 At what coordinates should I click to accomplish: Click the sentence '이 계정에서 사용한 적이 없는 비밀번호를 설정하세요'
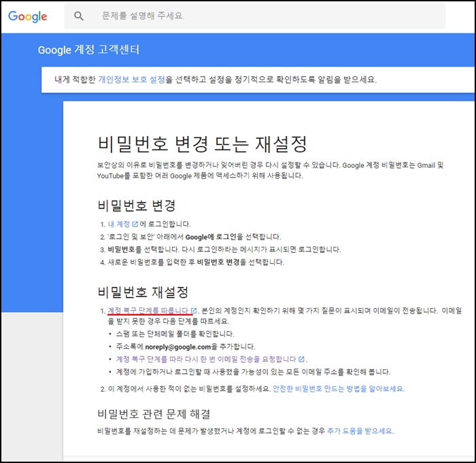coord(190,389)
